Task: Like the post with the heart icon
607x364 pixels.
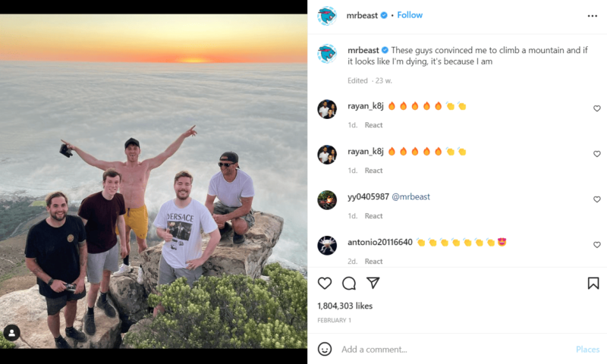Action: [x=325, y=283]
